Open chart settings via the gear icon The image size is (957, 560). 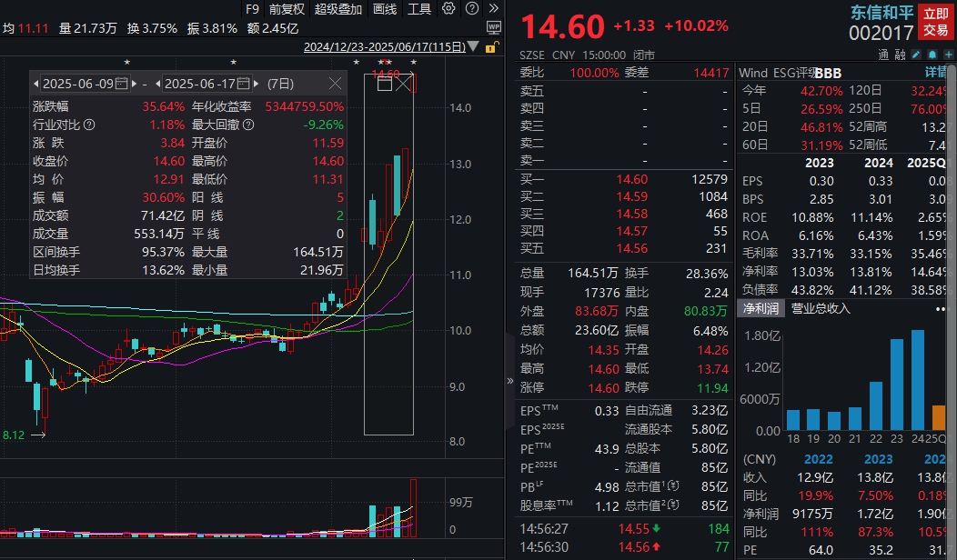coord(448,8)
